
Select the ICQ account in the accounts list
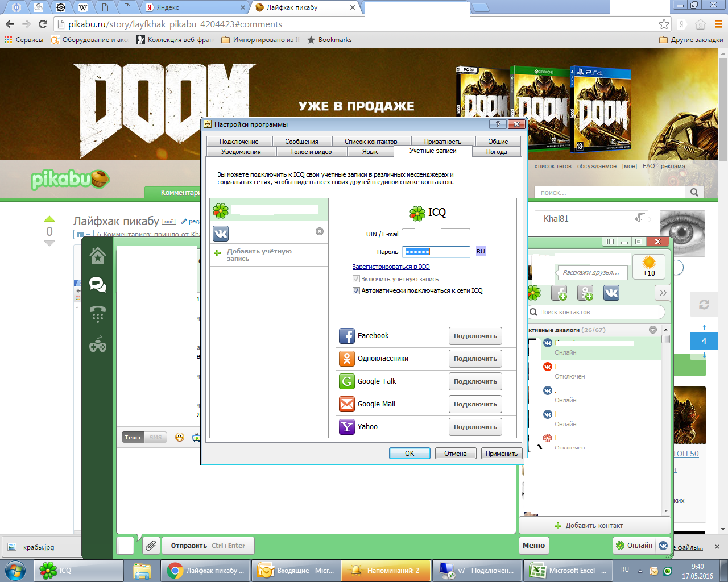coord(269,210)
